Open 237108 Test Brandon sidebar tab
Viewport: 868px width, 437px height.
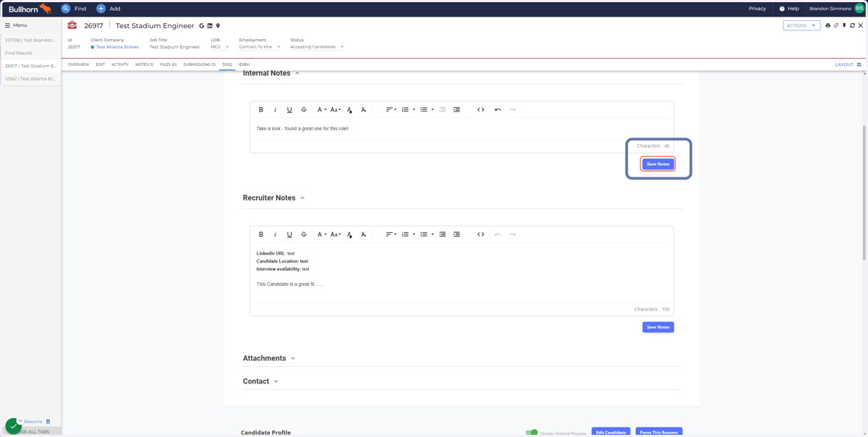coord(30,41)
